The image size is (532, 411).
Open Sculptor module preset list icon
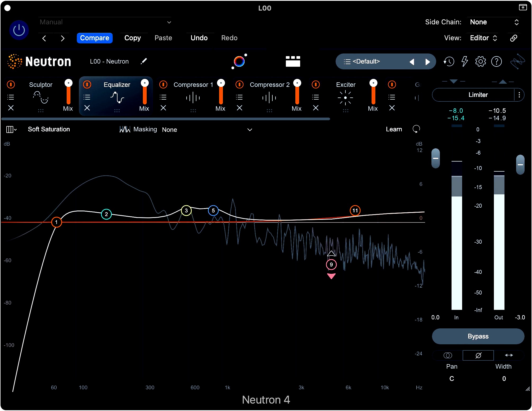[11, 97]
